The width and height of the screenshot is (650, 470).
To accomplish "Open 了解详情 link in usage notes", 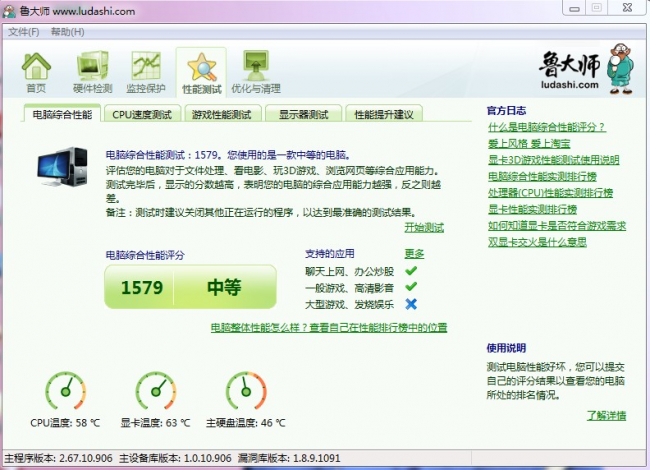I will 606,416.
